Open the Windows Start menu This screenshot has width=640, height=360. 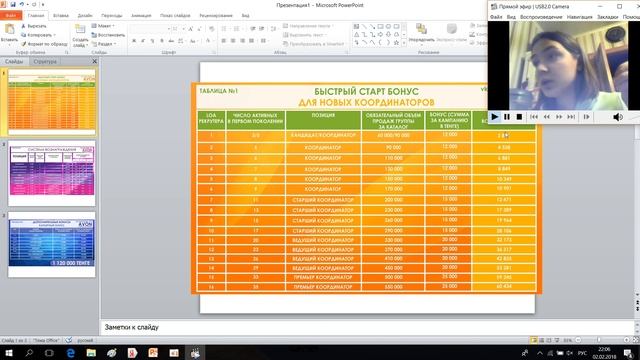click(8, 353)
